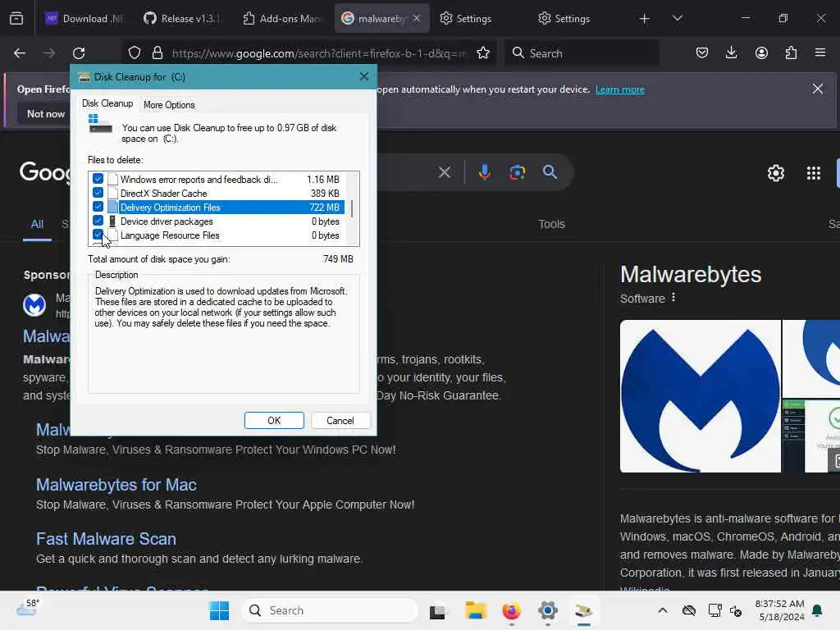Screen dimensions: 840x630
Task: Open Google quick settings gear
Action: 776,173
